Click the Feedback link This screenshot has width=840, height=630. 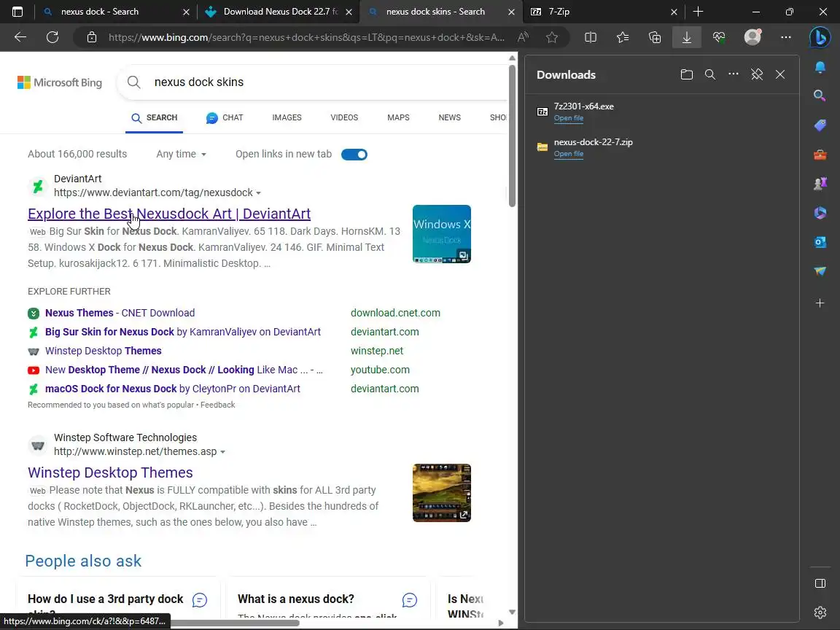click(x=217, y=405)
